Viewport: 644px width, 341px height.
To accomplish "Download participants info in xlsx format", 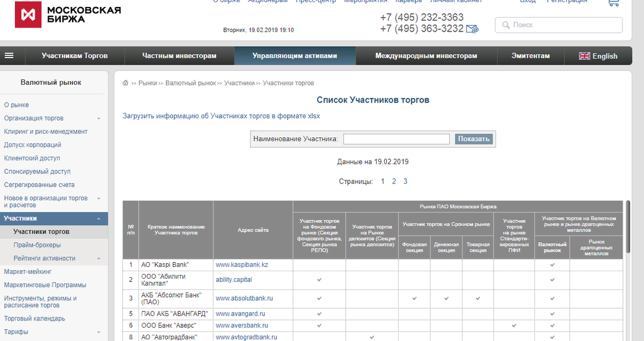I will point(221,115).
